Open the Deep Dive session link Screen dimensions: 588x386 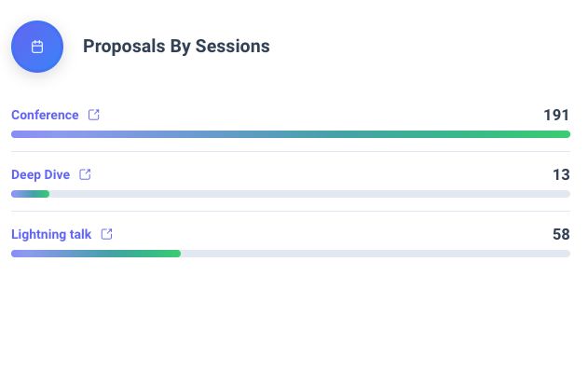pos(40,174)
